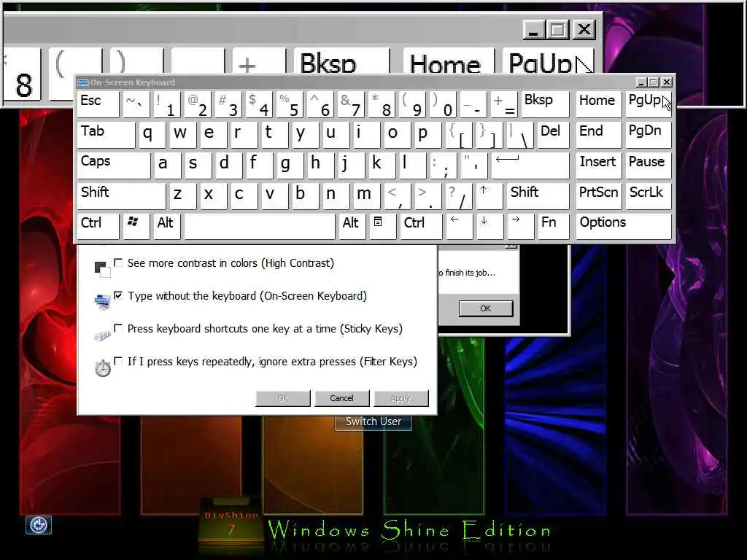This screenshot has width=747, height=560.
Task: Click the up arrow key
Action: pyautogui.click(x=489, y=195)
